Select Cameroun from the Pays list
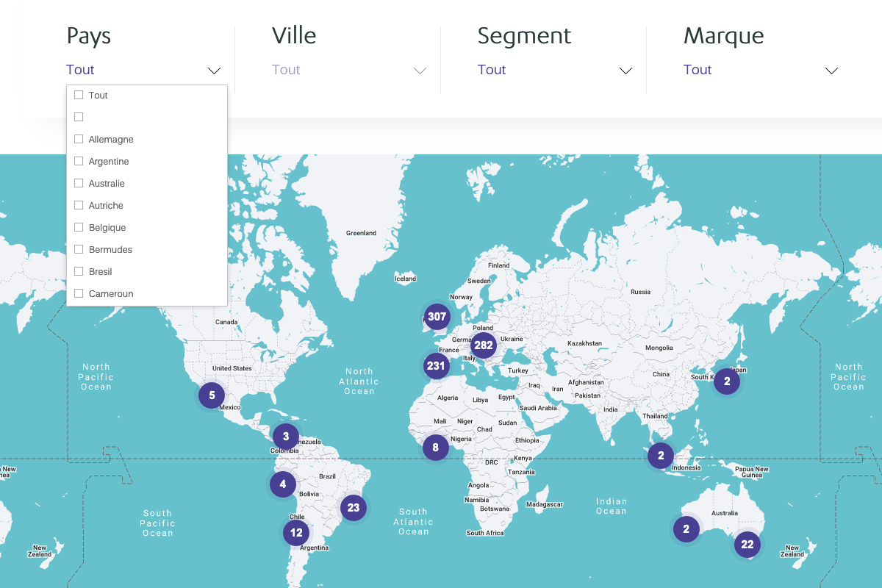This screenshot has width=882, height=588. click(x=79, y=293)
